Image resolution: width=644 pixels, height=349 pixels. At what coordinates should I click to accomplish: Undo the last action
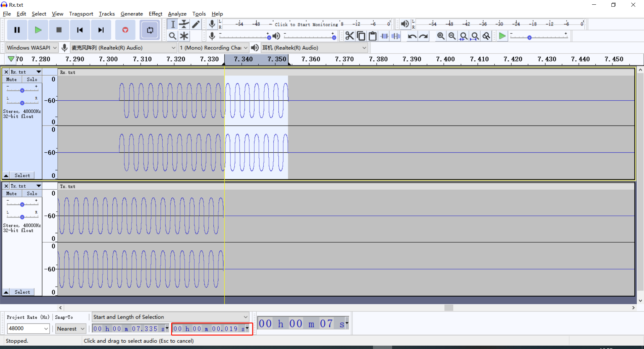412,36
